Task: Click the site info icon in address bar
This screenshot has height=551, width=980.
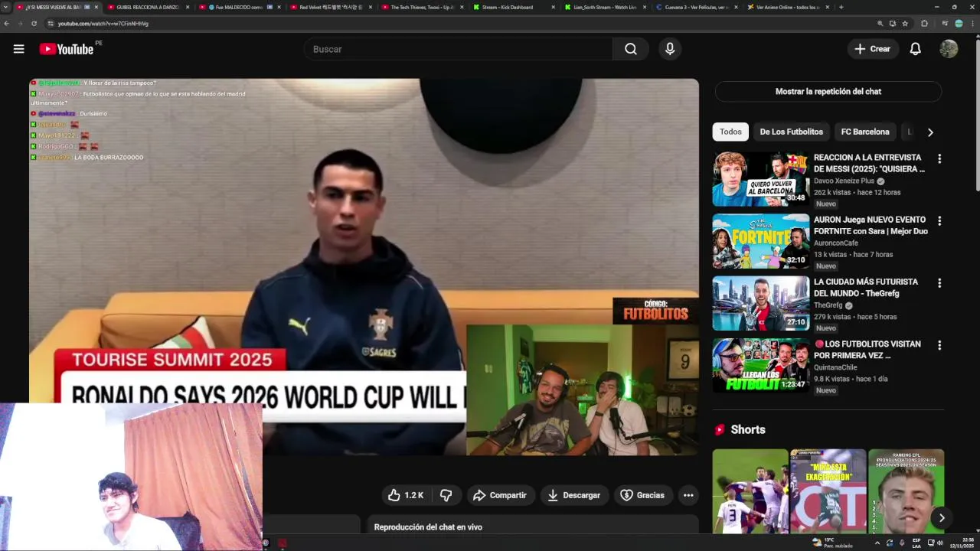Action: (51, 24)
